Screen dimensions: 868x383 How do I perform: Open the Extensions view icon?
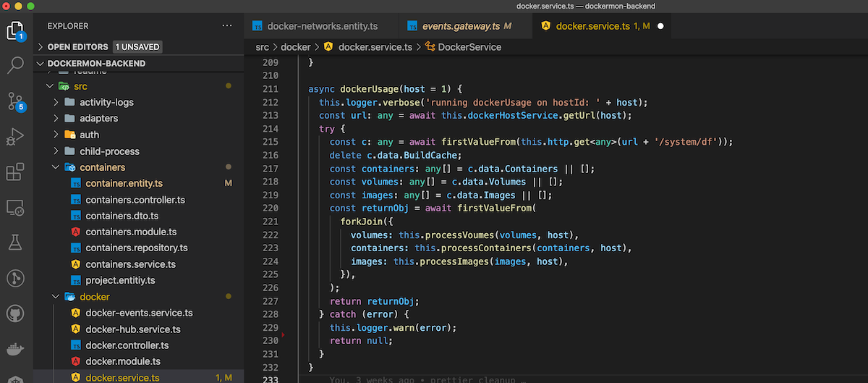click(x=15, y=172)
